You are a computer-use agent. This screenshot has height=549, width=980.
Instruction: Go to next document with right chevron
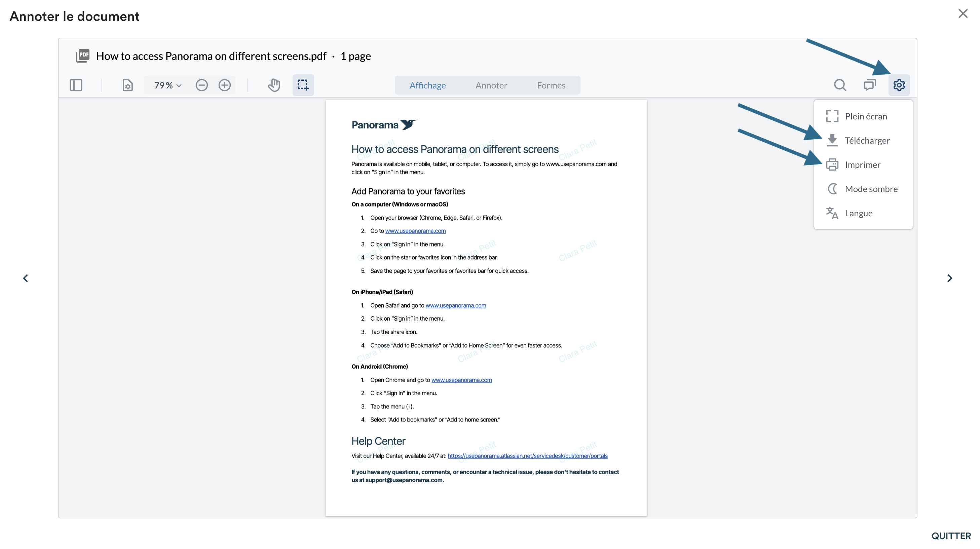click(949, 279)
